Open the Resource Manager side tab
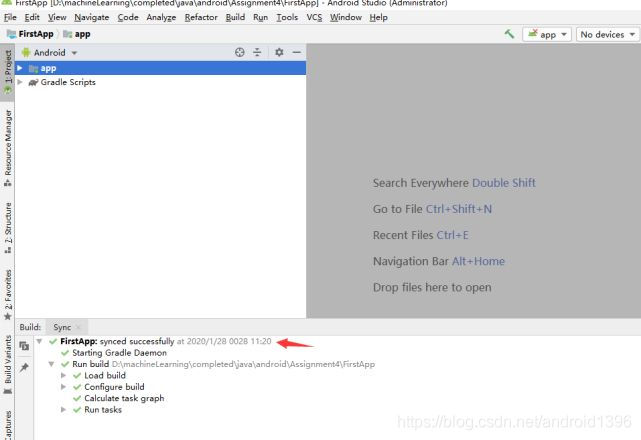 [x=7, y=148]
